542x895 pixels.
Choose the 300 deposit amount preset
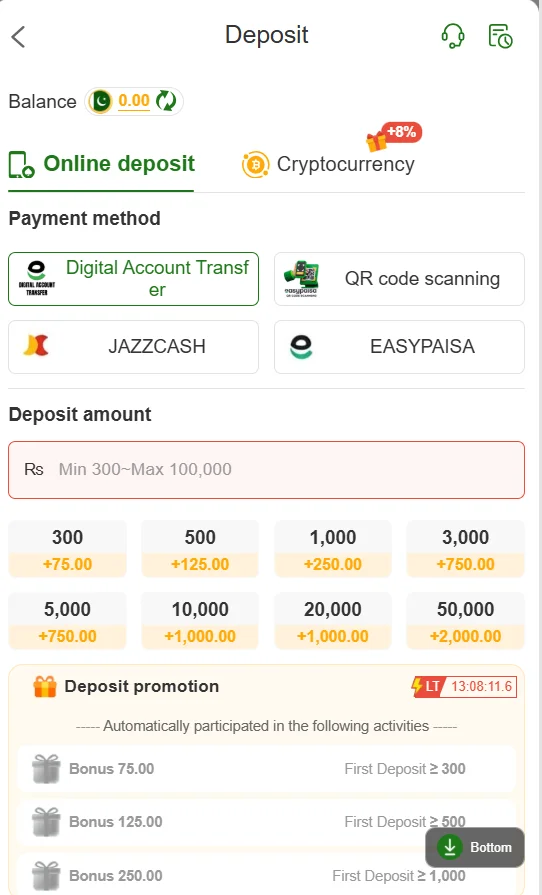pyautogui.click(x=67, y=549)
